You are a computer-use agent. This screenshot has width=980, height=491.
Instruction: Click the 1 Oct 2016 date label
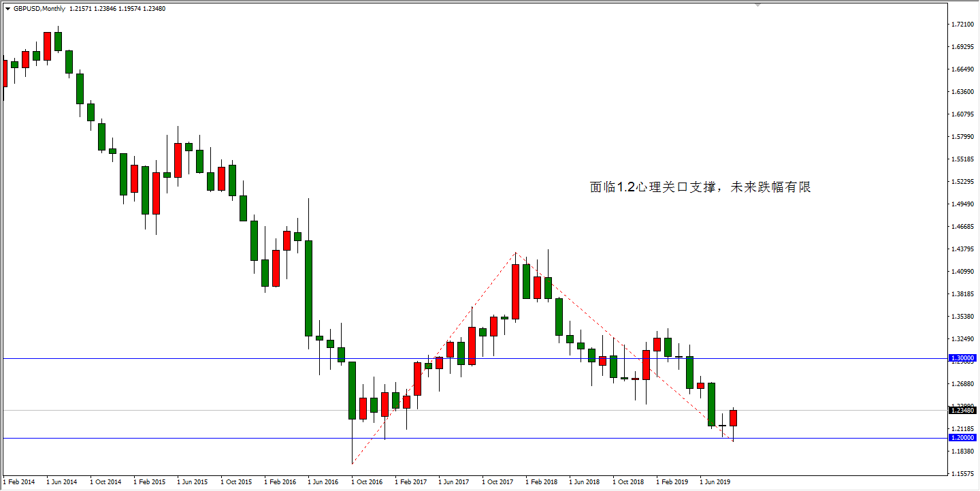(367, 482)
